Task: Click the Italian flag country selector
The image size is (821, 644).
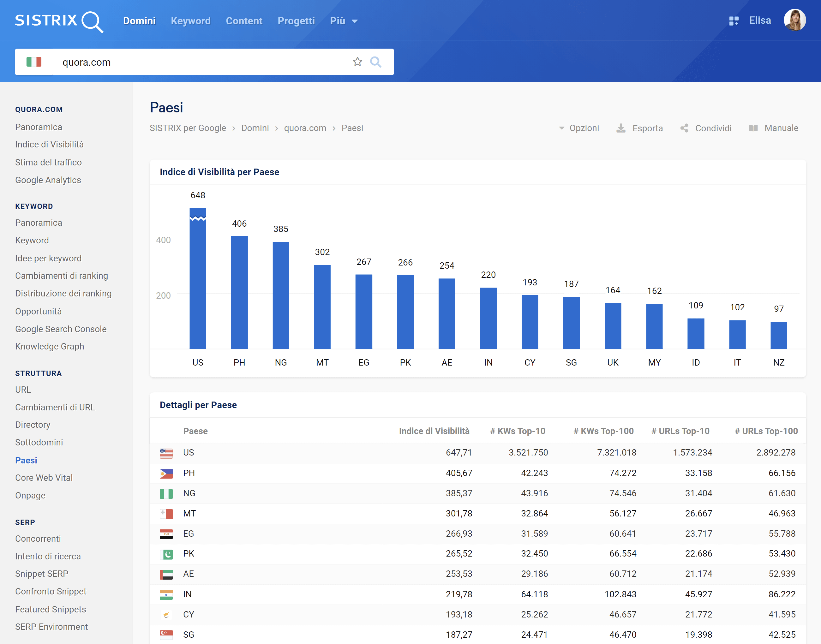Action: point(33,63)
